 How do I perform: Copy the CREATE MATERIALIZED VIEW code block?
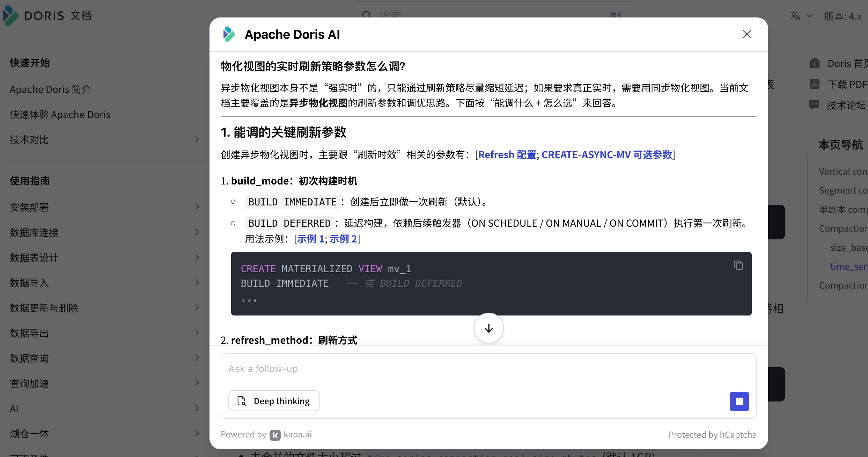pos(738,266)
